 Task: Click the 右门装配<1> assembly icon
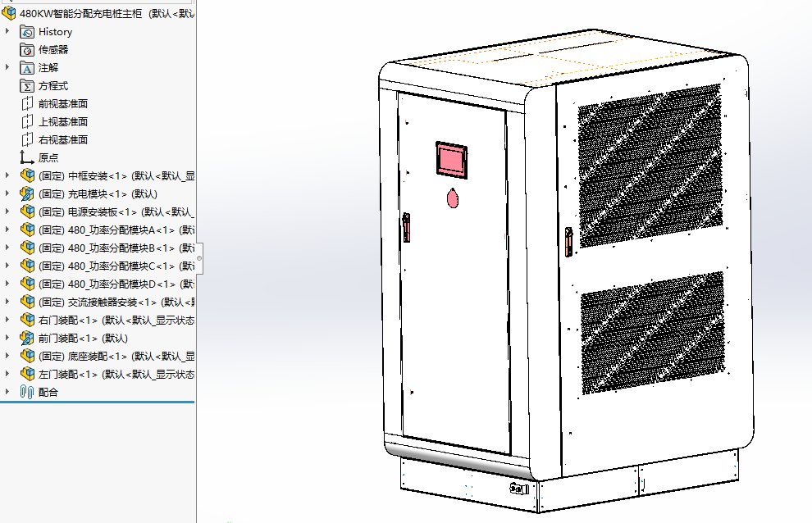tap(27, 320)
